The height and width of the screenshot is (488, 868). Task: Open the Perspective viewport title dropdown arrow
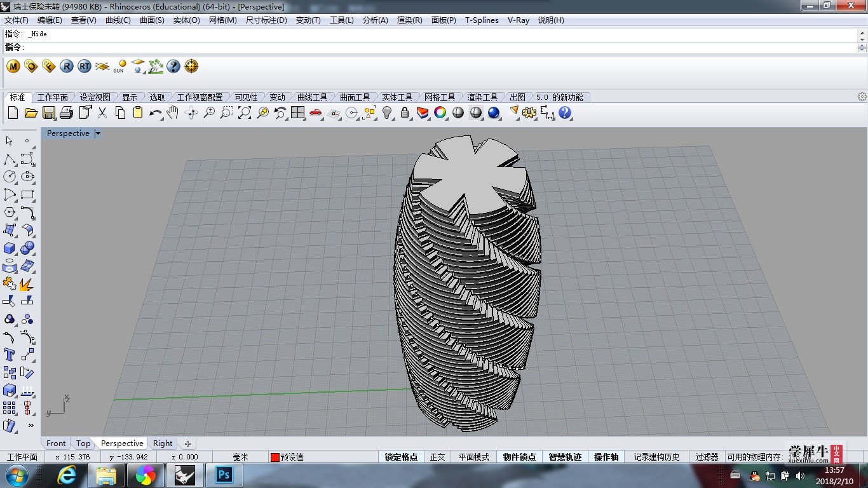(98, 133)
